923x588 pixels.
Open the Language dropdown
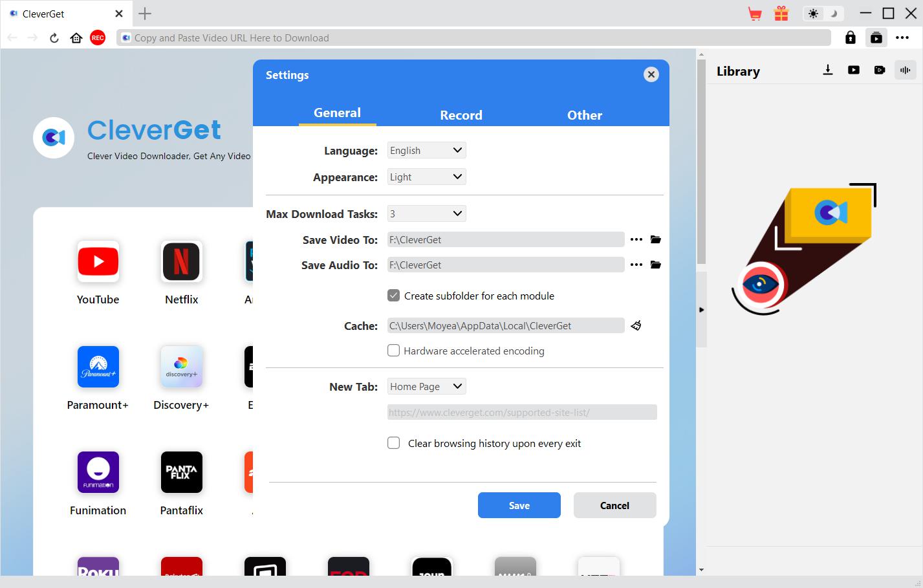click(426, 149)
